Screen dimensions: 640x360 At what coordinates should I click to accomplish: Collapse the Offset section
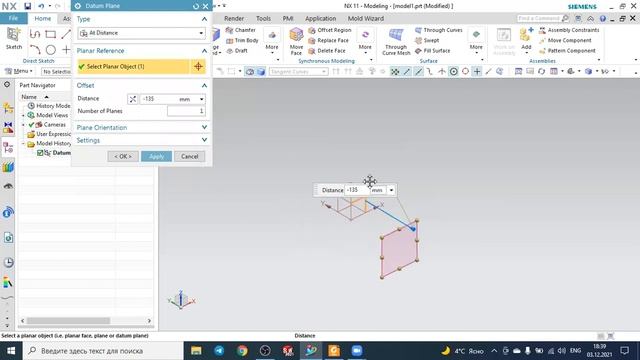pyautogui.click(x=204, y=85)
